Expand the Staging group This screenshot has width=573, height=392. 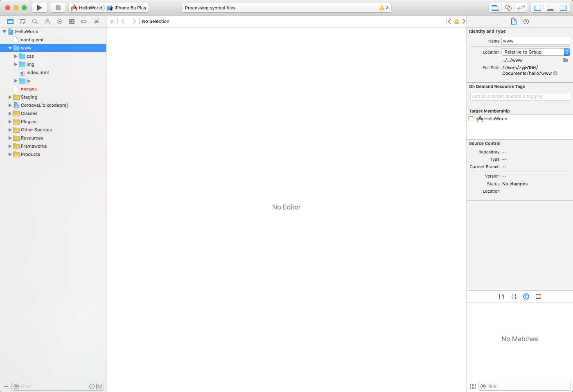coord(10,97)
